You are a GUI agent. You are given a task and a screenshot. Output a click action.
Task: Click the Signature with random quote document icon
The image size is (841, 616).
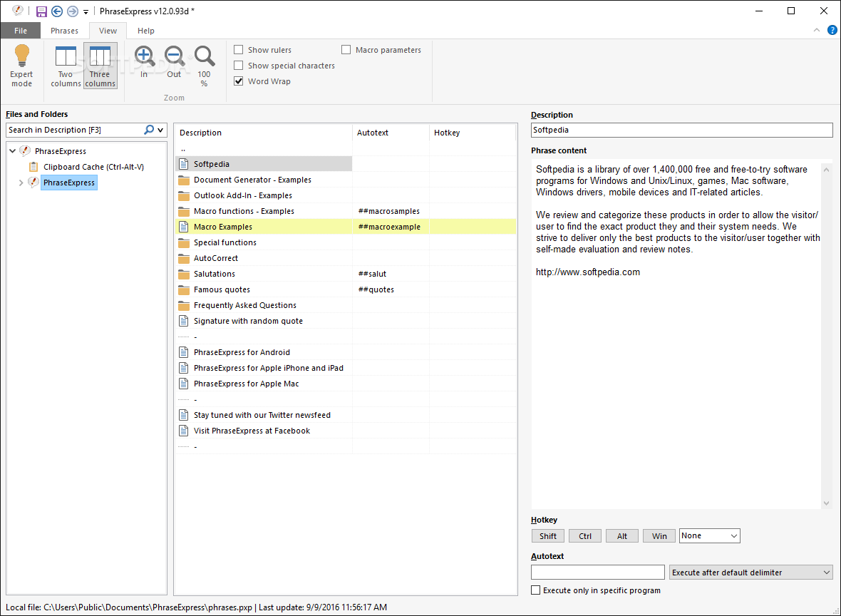coord(183,321)
